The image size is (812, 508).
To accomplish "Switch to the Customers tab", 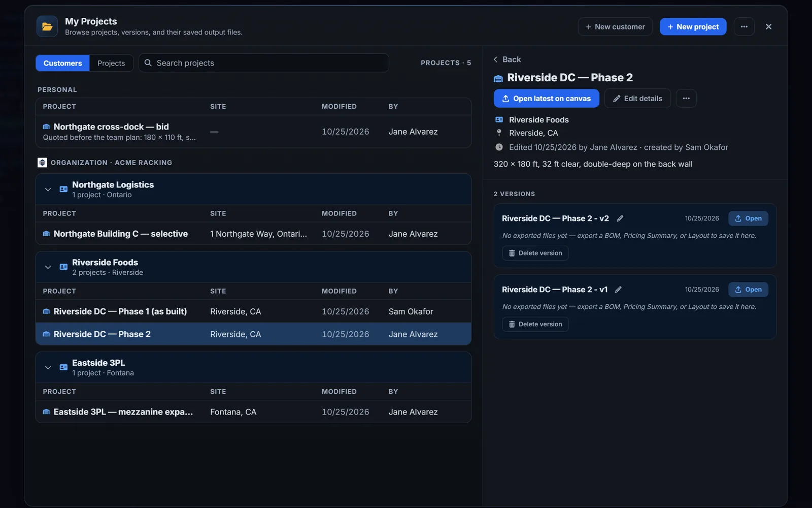I will point(62,63).
